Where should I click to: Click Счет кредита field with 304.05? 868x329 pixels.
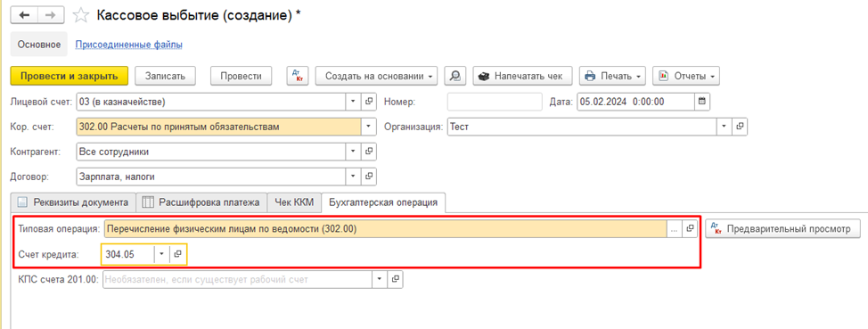tap(127, 254)
